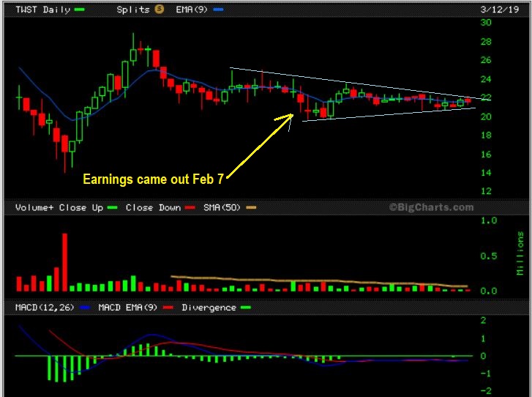Viewport: 532px width, 397px height.
Task: Click the date '3/12/19'
Action: tap(499, 10)
